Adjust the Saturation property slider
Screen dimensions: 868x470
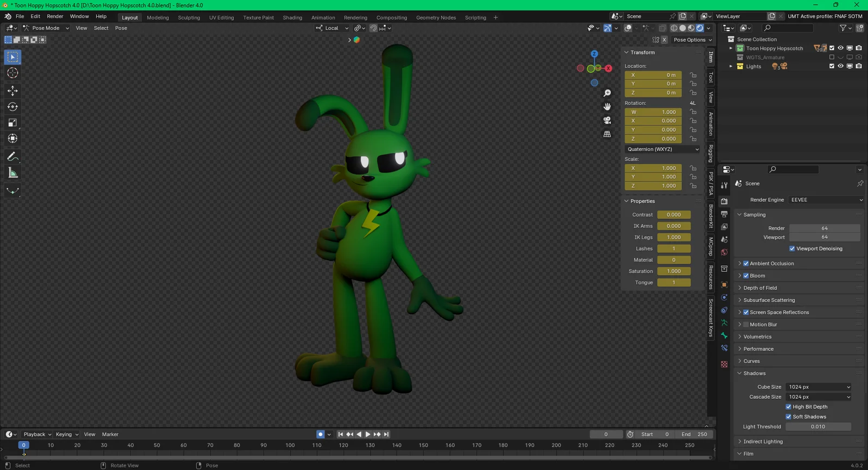(673, 271)
